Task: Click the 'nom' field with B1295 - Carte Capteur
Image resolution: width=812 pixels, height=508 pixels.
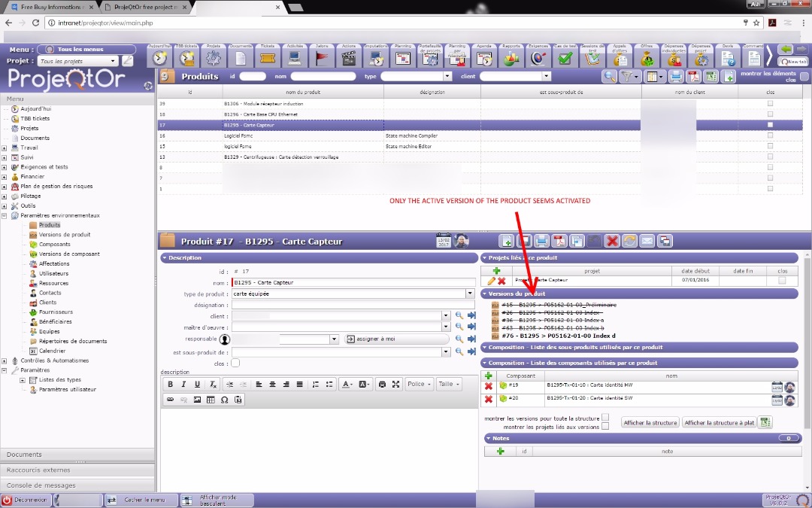Action: [x=353, y=282]
